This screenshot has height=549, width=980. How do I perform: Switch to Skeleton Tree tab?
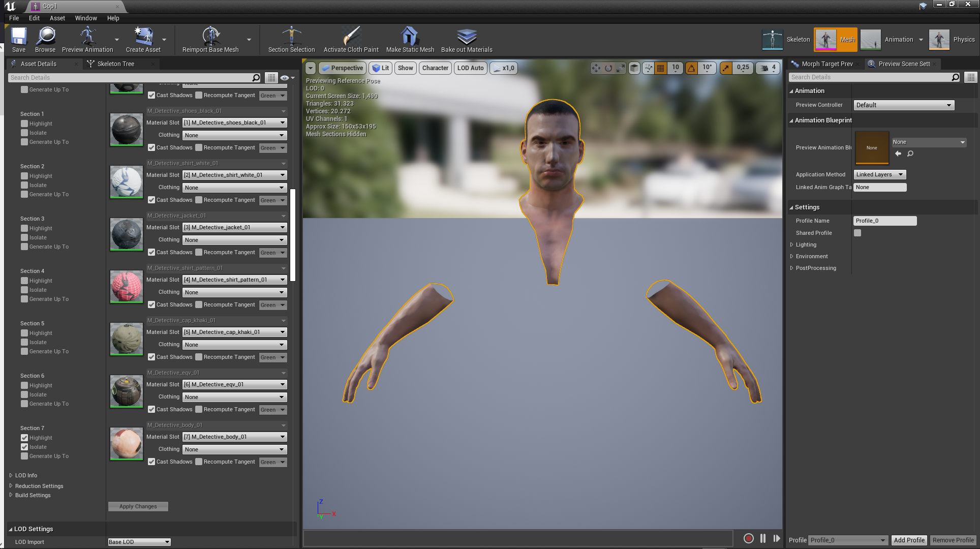pyautogui.click(x=115, y=64)
